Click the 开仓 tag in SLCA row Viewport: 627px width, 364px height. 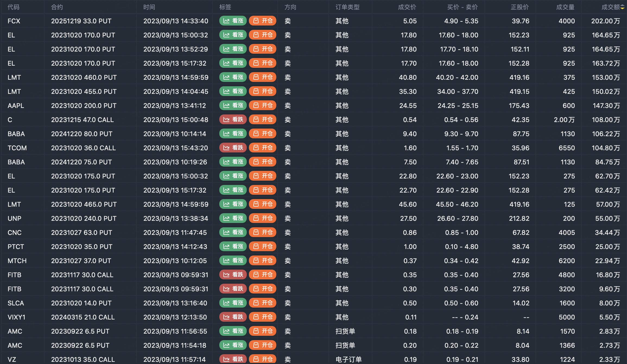click(x=262, y=303)
